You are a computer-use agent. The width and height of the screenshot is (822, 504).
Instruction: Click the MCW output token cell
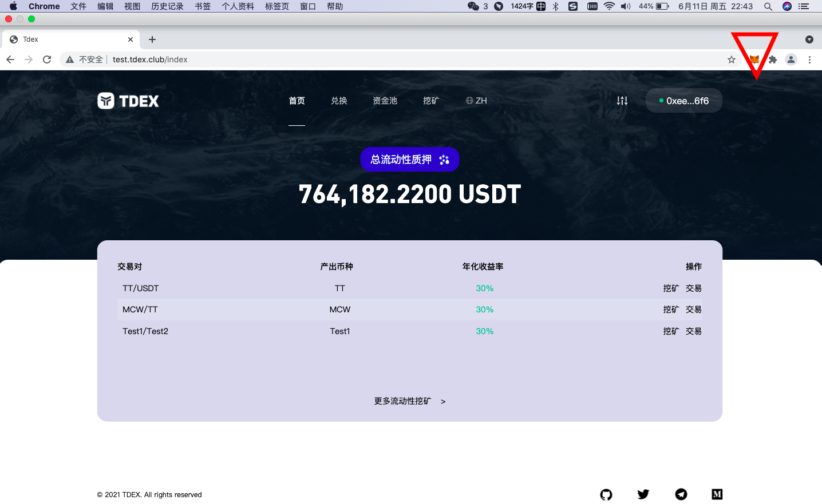[340, 309]
